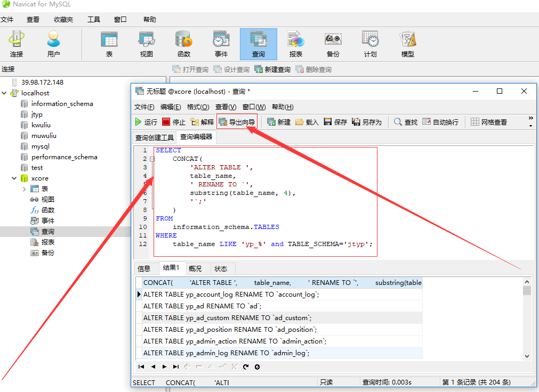Open main 工具 tools menu
This screenshot has width=539, height=392.
click(93, 20)
